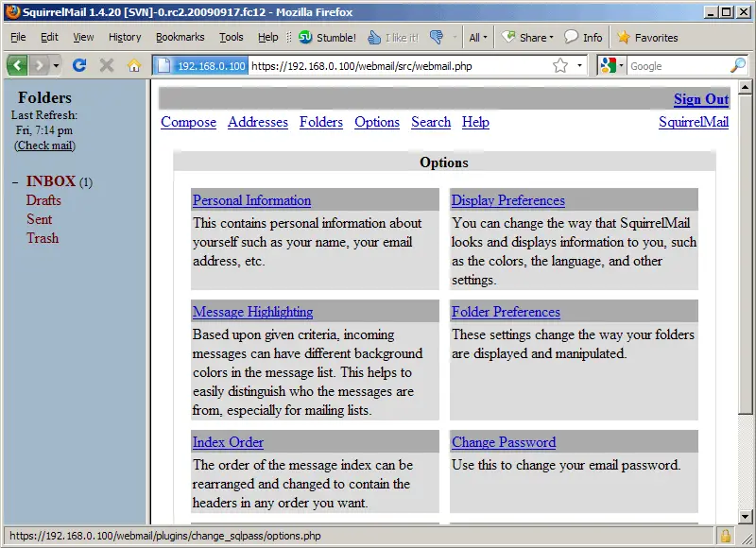Click the Stop loading X icon
This screenshot has width=756, height=548.
pos(107,65)
